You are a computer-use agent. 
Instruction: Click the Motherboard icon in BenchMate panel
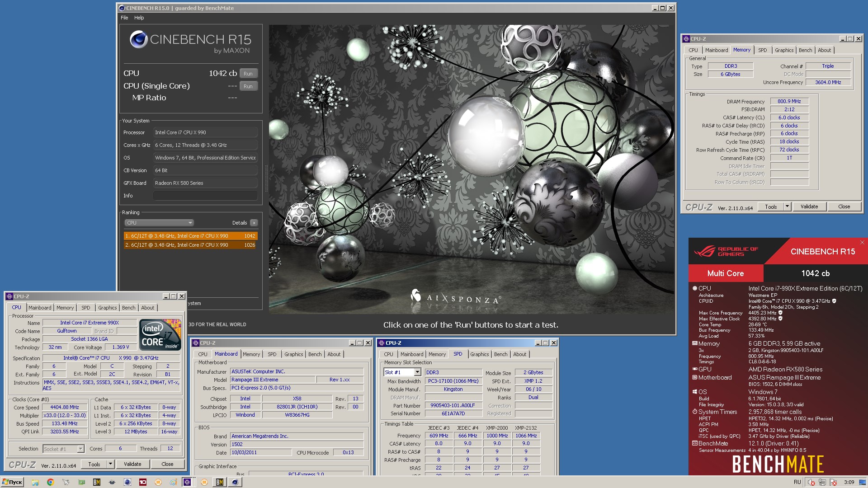694,377
